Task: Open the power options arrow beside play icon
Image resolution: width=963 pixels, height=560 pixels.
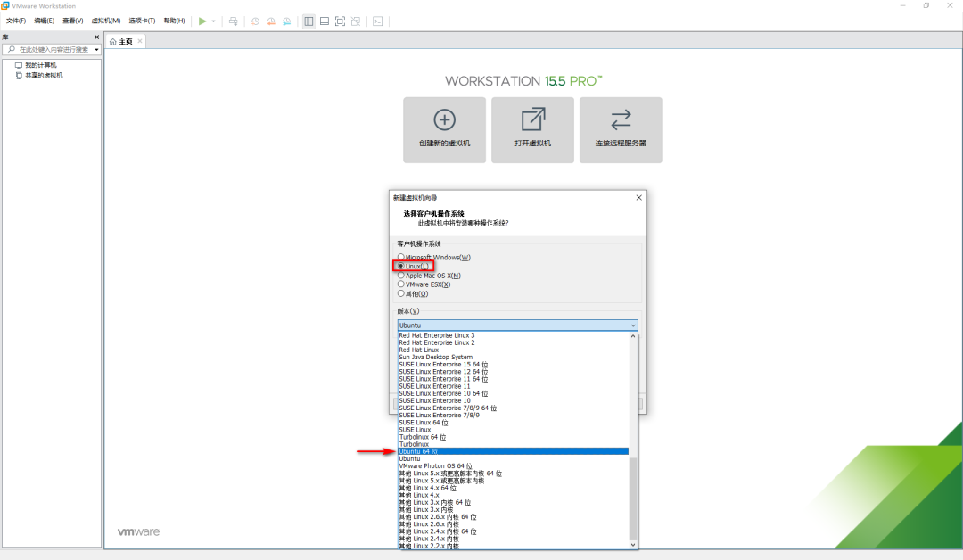Action: pyautogui.click(x=214, y=21)
